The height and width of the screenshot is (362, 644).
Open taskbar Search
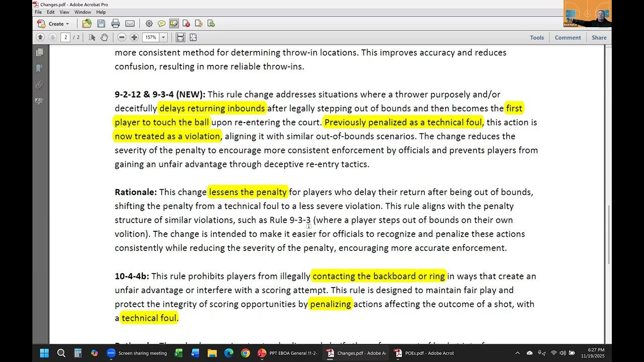pos(61,353)
